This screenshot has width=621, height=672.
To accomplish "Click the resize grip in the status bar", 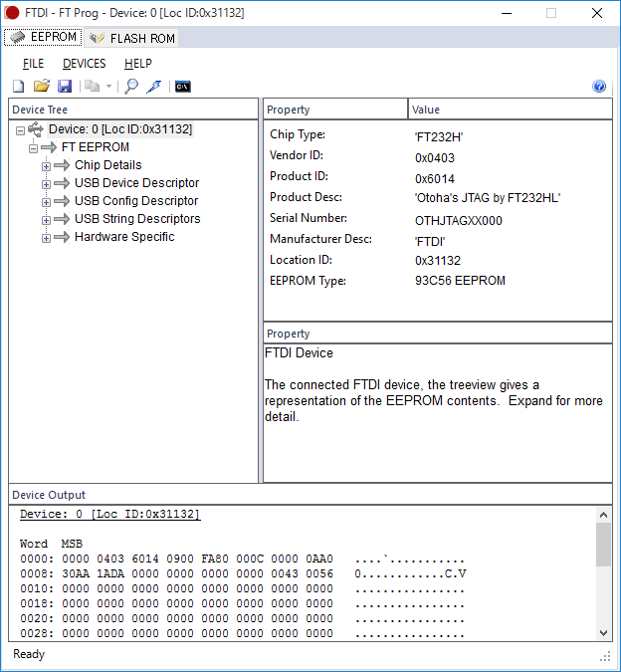I will [x=606, y=657].
